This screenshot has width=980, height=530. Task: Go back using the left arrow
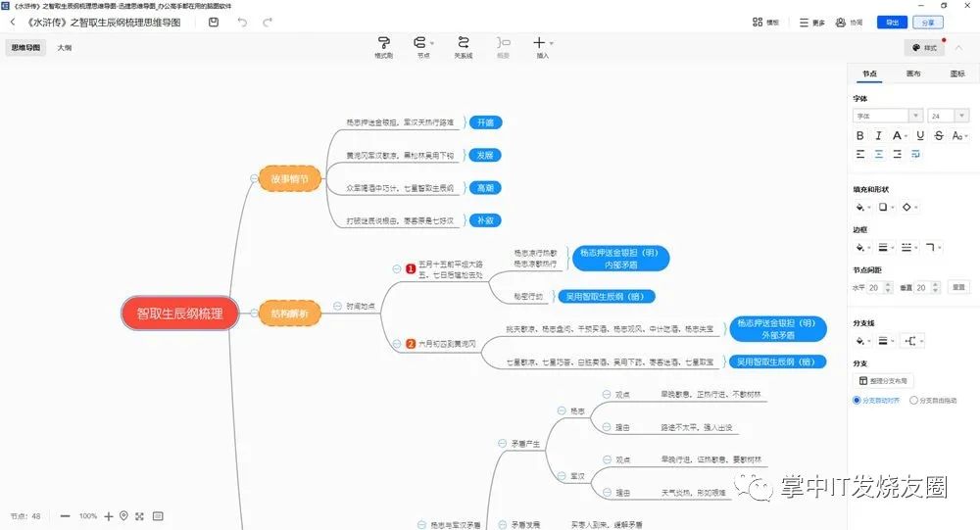[13, 22]
